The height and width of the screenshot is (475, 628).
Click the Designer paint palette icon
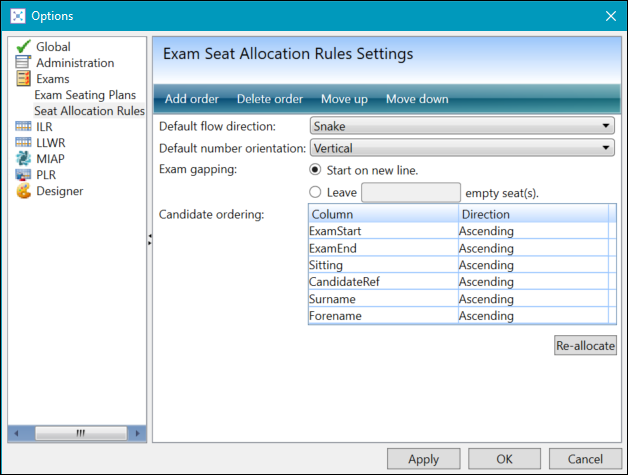tap(23, 191)
